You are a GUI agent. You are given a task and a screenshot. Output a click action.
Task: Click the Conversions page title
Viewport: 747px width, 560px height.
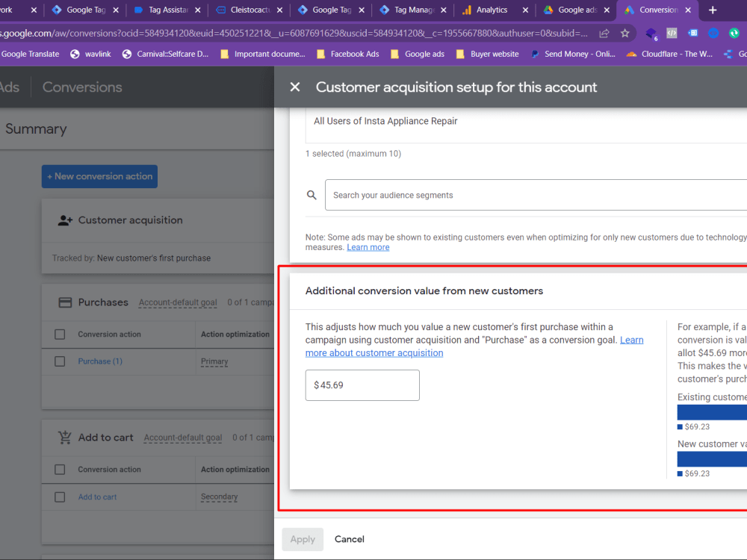pyautogui.click(x=82, y=87)
